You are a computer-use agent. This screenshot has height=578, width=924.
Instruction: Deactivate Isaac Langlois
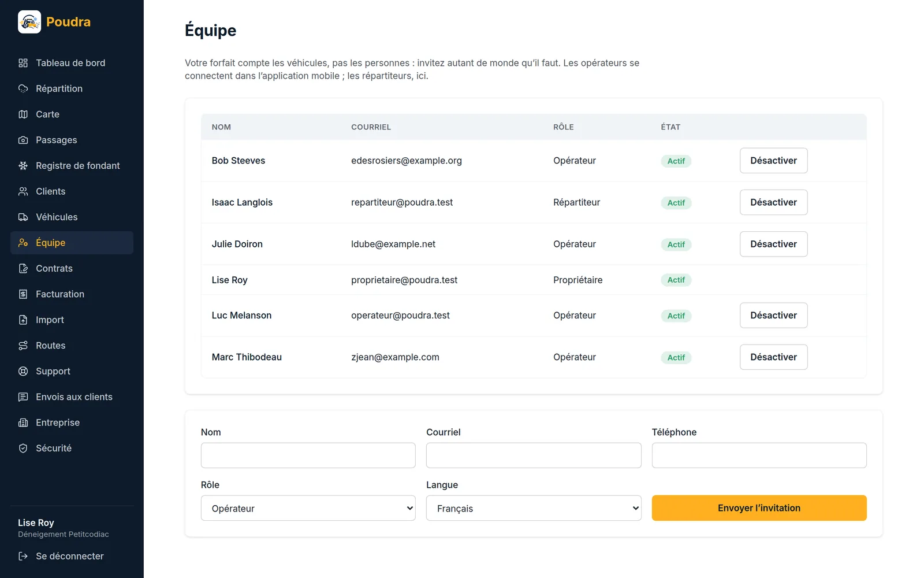point(773,202)
